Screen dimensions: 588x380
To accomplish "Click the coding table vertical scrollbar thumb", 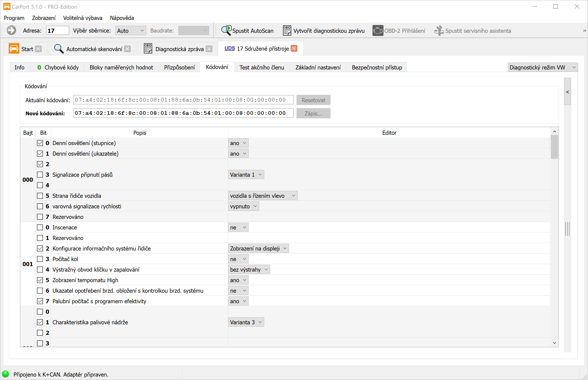I will pos(554,147).
